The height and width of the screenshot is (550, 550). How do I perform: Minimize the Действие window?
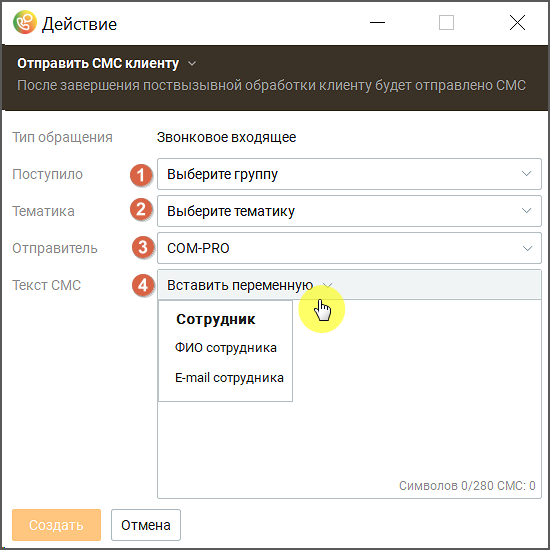tap(377, 23)
